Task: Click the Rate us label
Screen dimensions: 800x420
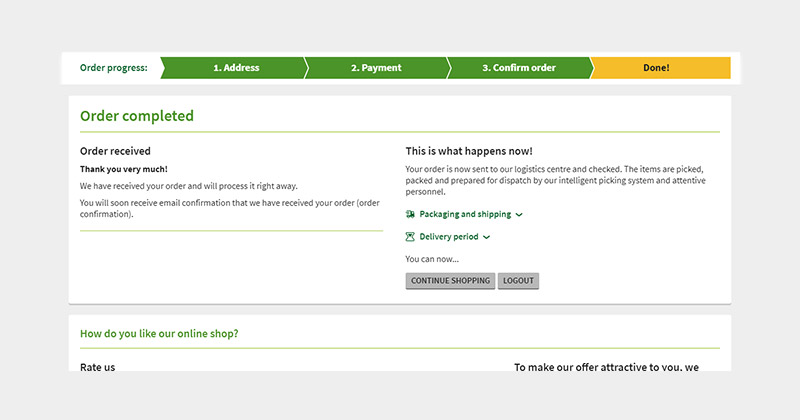Action: click(x=97, y=367)
